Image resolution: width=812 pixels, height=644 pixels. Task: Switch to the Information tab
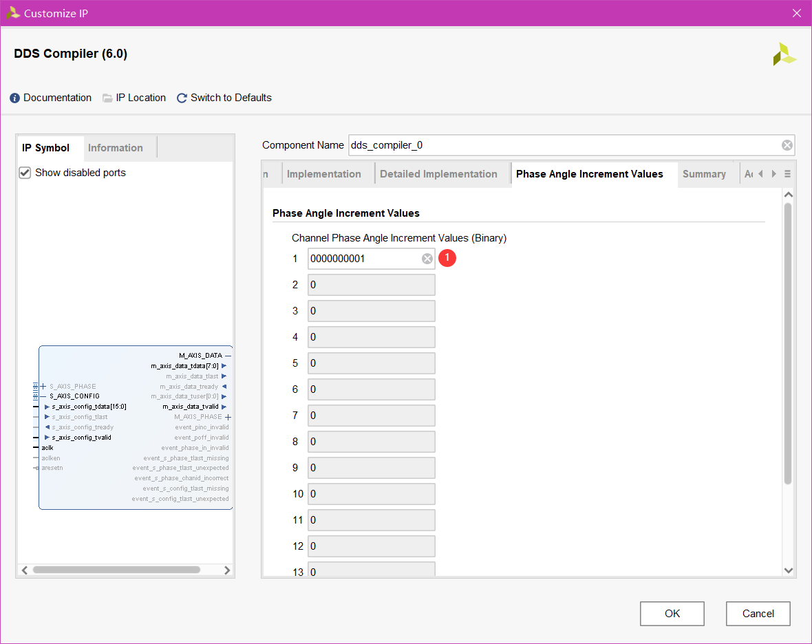point(116,148)
